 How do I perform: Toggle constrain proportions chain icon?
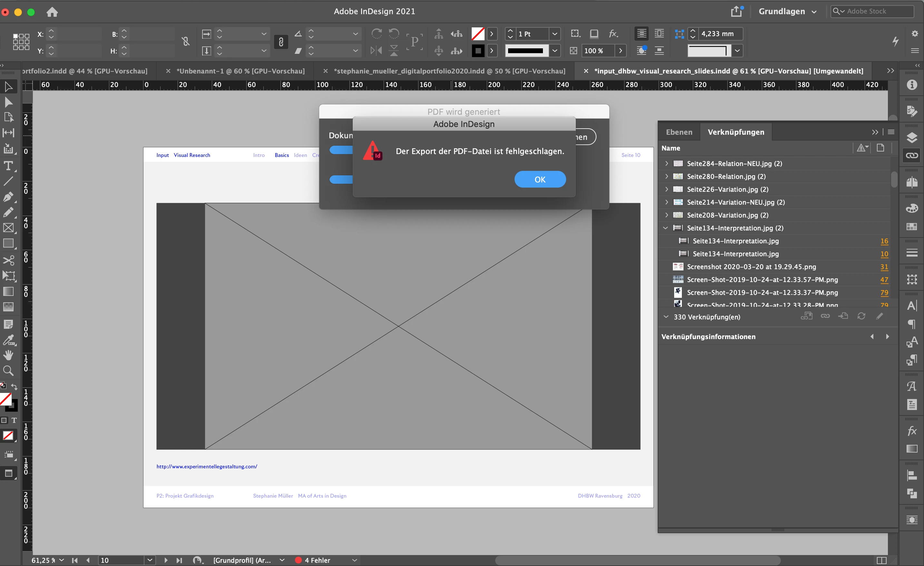coord(185,42)
